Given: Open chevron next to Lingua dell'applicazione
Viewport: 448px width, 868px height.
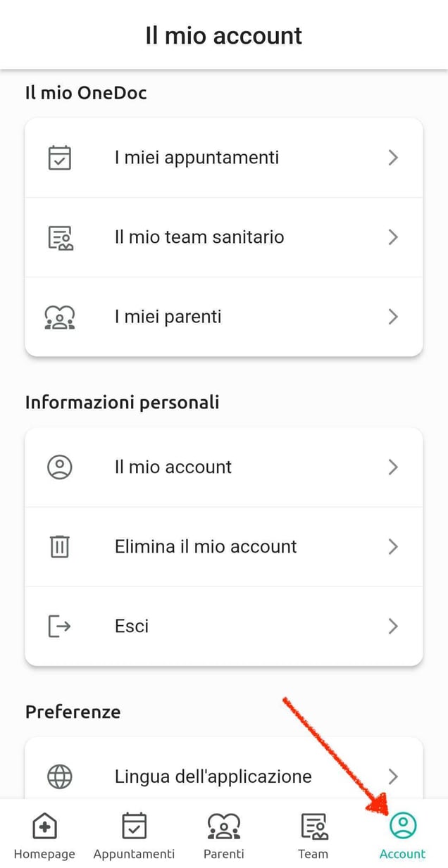Looking at the screenshot, I should pos(393,776).
